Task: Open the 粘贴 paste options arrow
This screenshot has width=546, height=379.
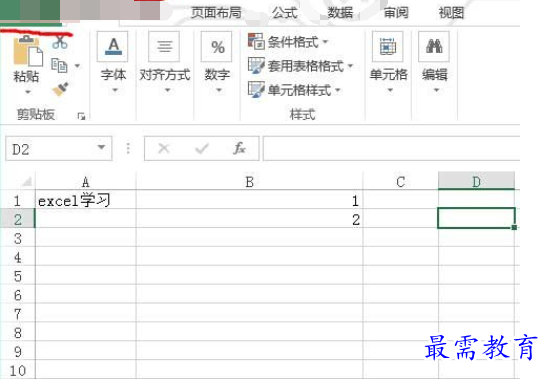Action: [28, 92]
